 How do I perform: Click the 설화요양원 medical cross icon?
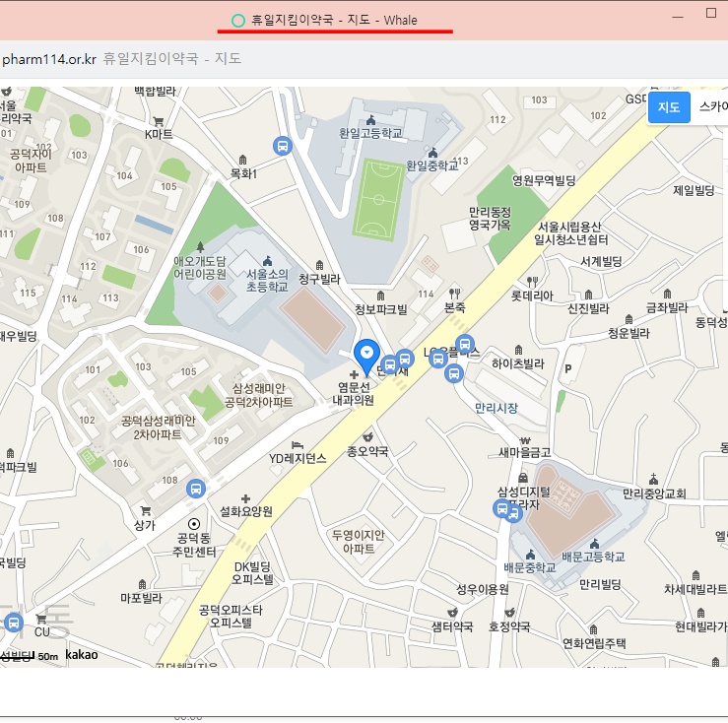click(245, 499)
